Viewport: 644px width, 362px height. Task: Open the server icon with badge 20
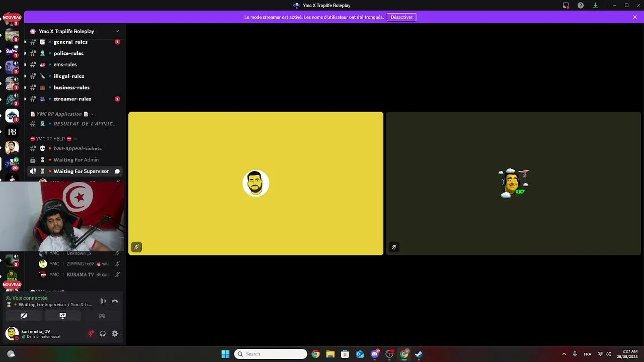coord(12,163)
